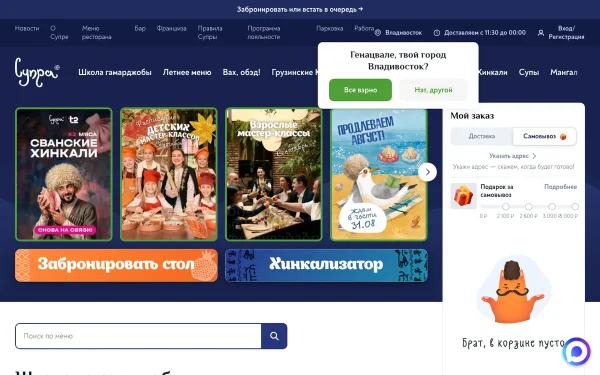Viewport: 600px width, 375px height.
Task: Click the orange Забронировать стол banner
Action: [116, 265]
